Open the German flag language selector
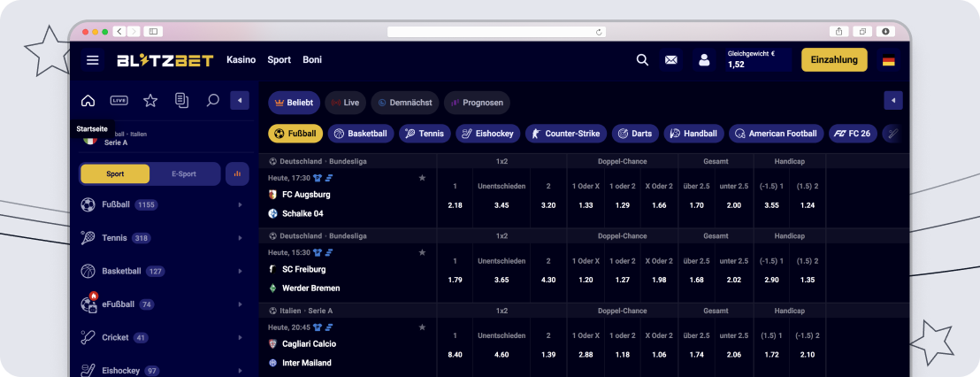The height and width of the screenshot is (377, 980). pyautogui.click(x=888, y=61)
